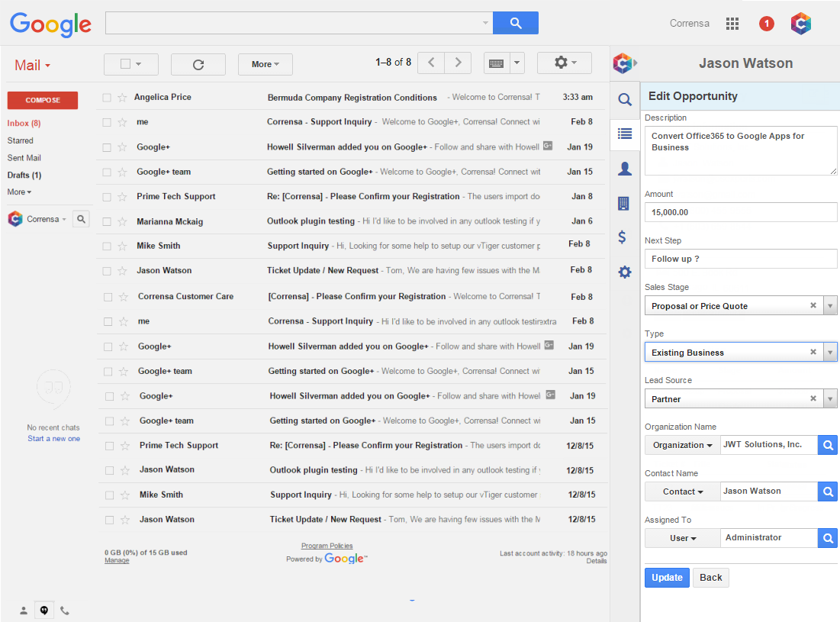Open the Sales Stage dropdown arrow
The height and width of the screenshot is (622, 840).
(x=830, y=306)
